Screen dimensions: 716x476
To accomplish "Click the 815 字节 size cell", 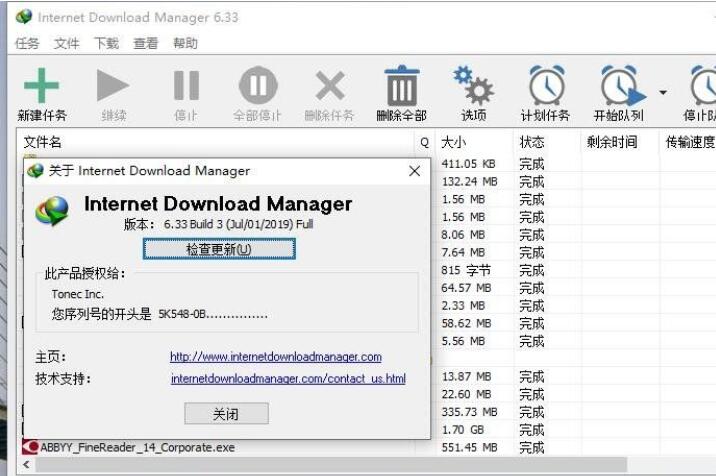I will 466,270.
